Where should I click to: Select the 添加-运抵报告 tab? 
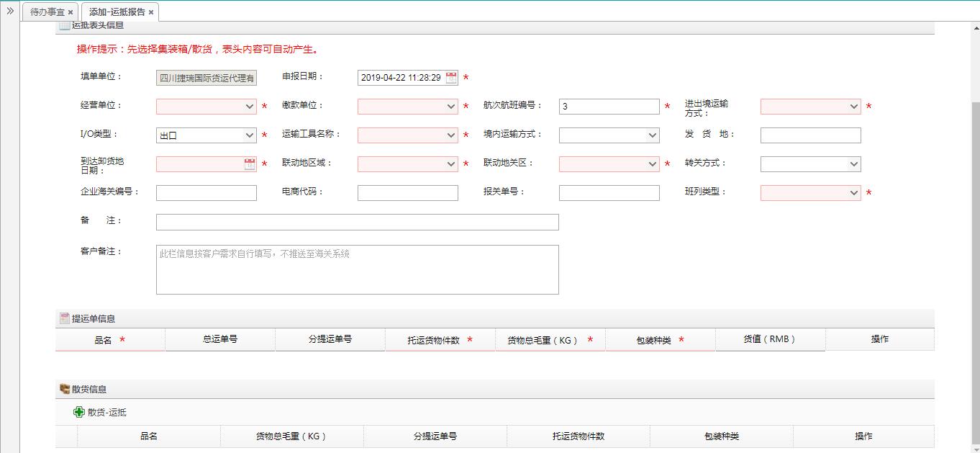coord(117,12)
